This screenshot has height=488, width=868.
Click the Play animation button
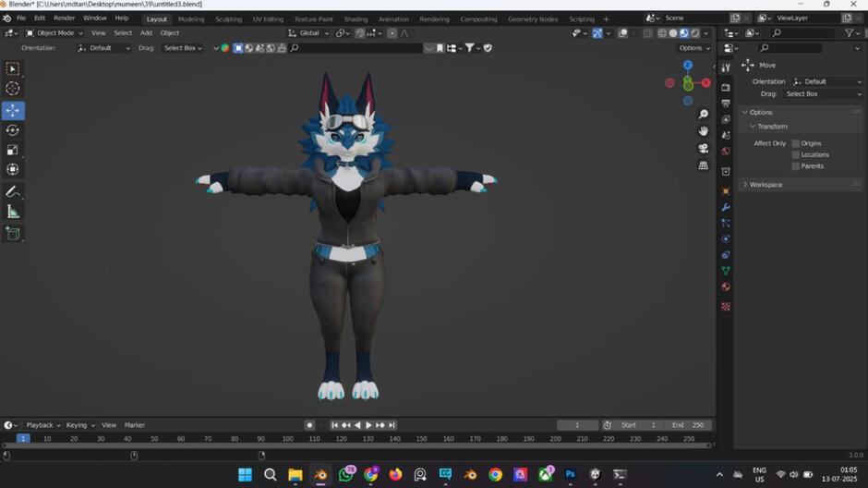point(368,425)
